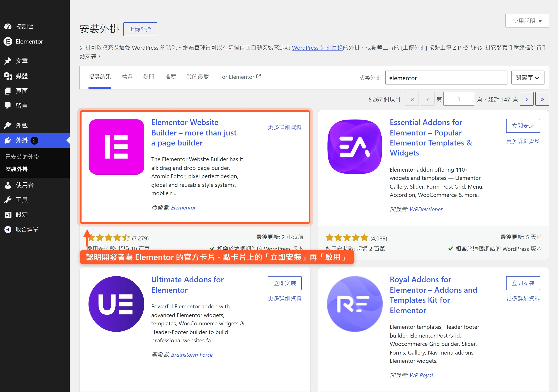Expand the 使用說明 help dropdown
This screenshot has width=558, height=392.
[527, 21]
